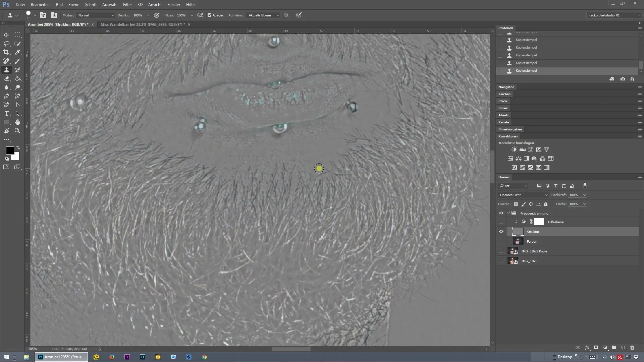Select the Zoom tool

(x=17, y=131)
